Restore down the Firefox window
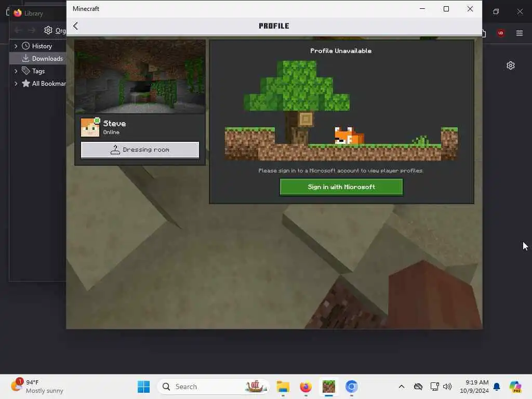Screen dimensions: 532x399 (496, 11)
